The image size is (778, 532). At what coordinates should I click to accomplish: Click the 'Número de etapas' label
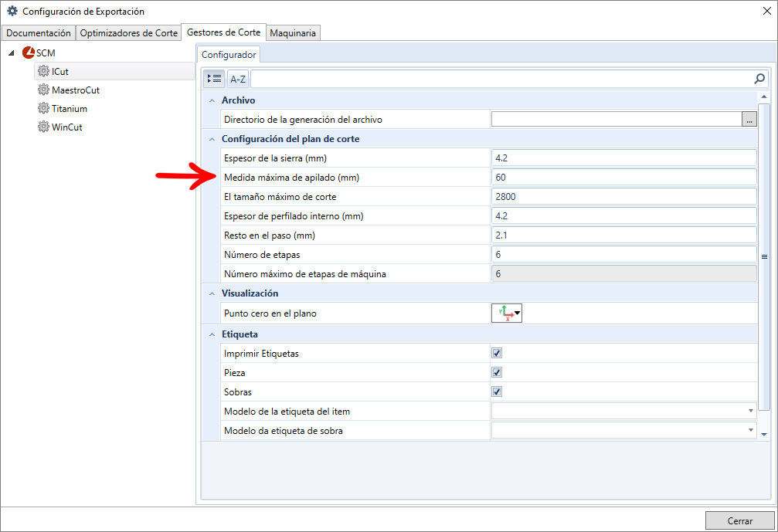(x=262, y=255)
